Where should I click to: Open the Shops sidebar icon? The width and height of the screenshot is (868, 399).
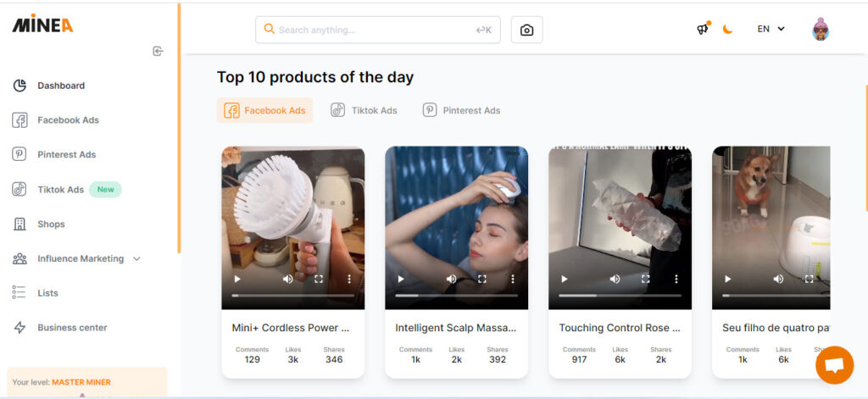click(19, 224)
